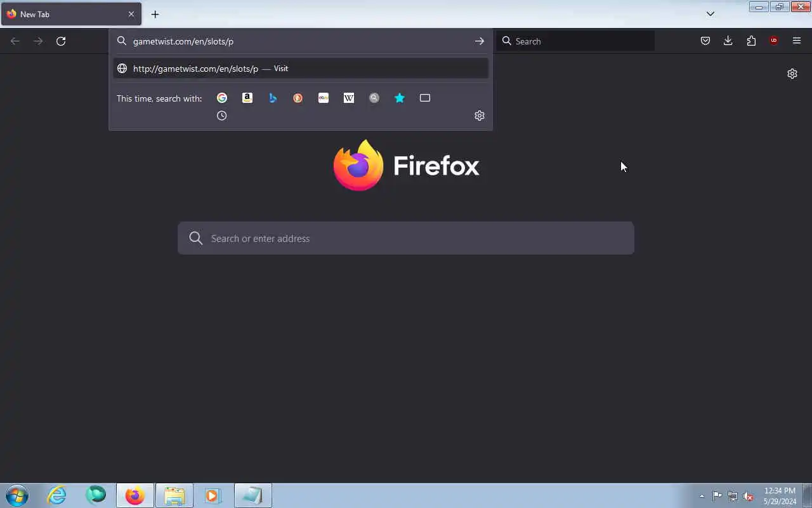Search bookmarks with the star icon
The width and height of the screenshot is (812, 508).
400,98
